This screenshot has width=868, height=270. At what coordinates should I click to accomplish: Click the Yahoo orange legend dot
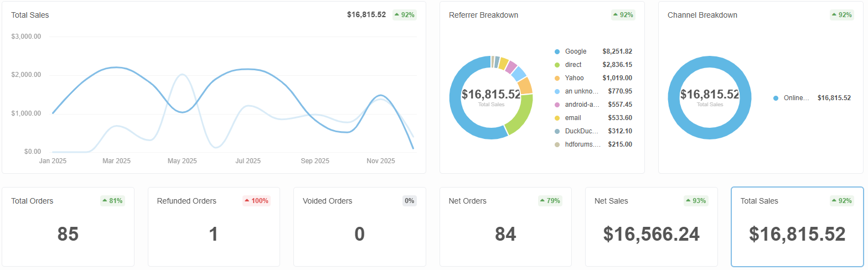click(x=557, y=78)
